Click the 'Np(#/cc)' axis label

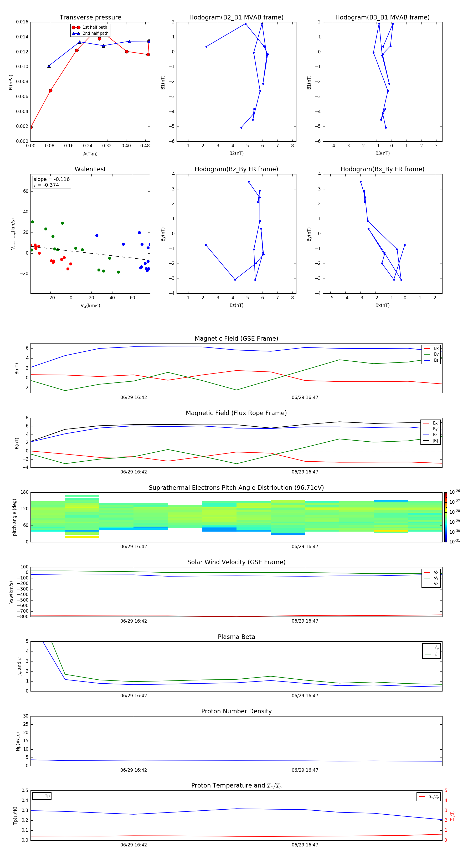click(x=18, y=741)
